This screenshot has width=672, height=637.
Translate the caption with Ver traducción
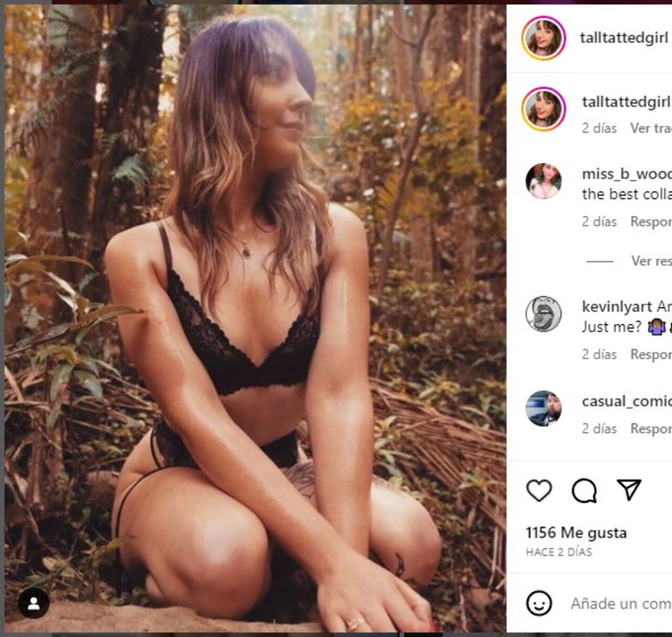tap(650, 128)
